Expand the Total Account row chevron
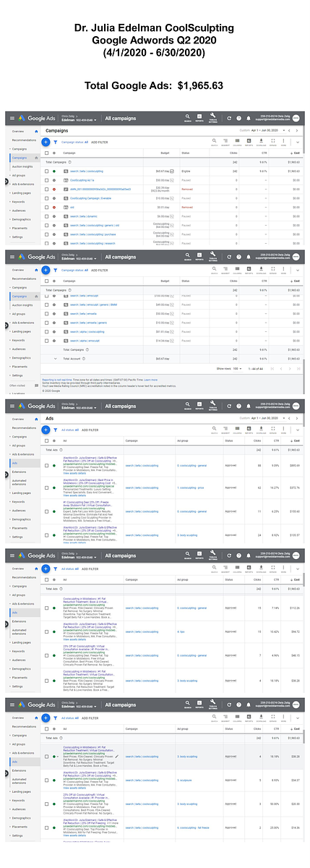 pyautogui.click(x=55, y=358)
